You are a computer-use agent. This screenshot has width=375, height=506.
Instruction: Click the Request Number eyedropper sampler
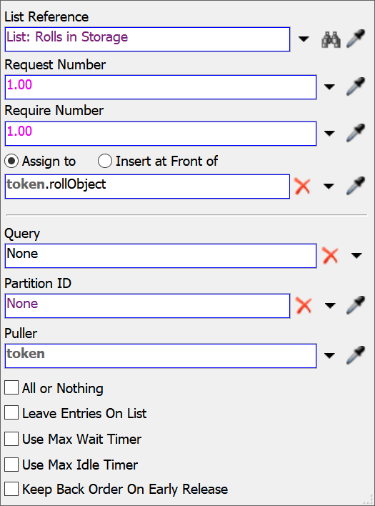[x=356, y=87]
